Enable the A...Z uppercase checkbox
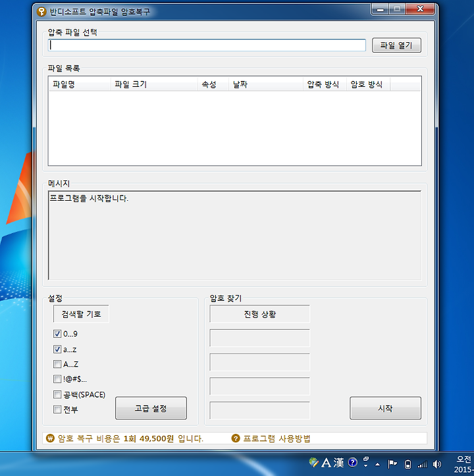The height and width of the screenshot is (476, 474). [x=57, y=363]
